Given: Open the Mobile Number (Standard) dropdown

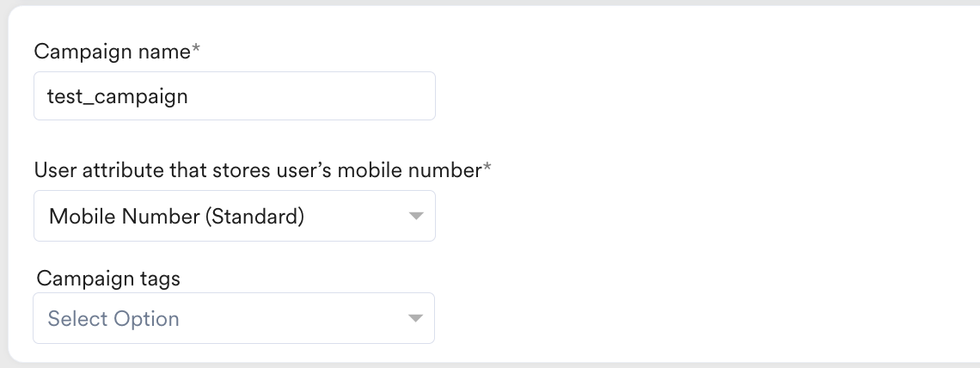Looking at the screenshot, I should (x=234, y=216).
